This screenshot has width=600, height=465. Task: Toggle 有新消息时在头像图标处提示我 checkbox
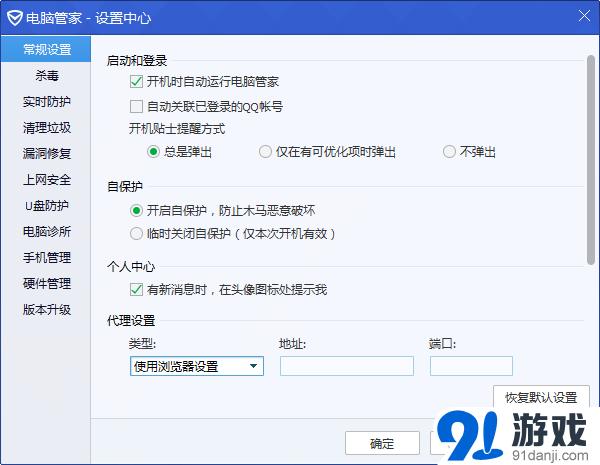(136, 289)
